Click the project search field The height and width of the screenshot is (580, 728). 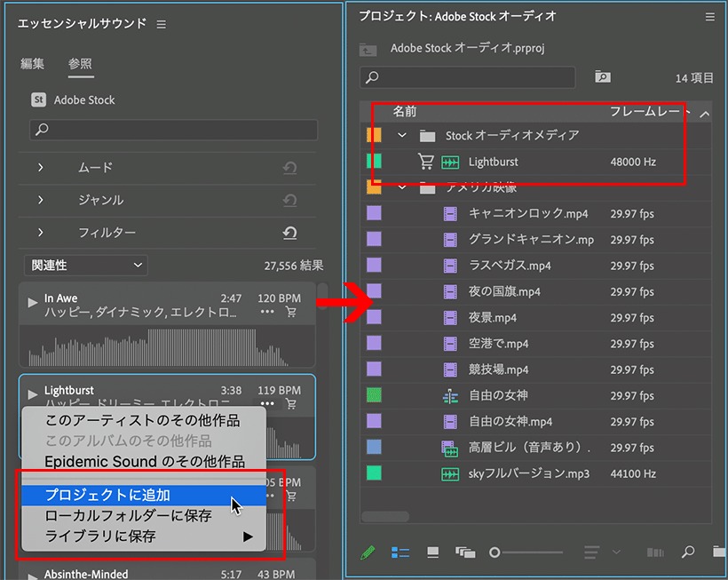468,77
